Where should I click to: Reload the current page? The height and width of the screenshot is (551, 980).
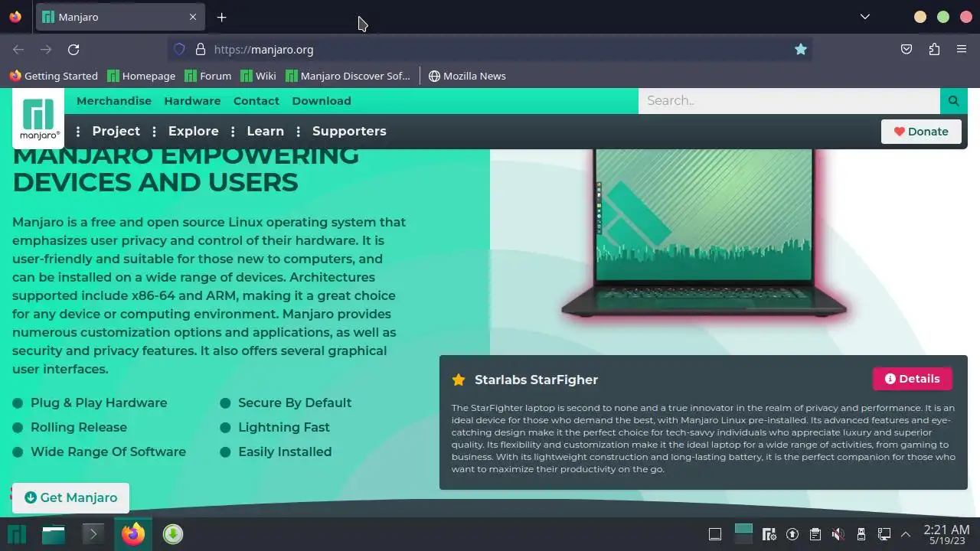coord(73,50)
